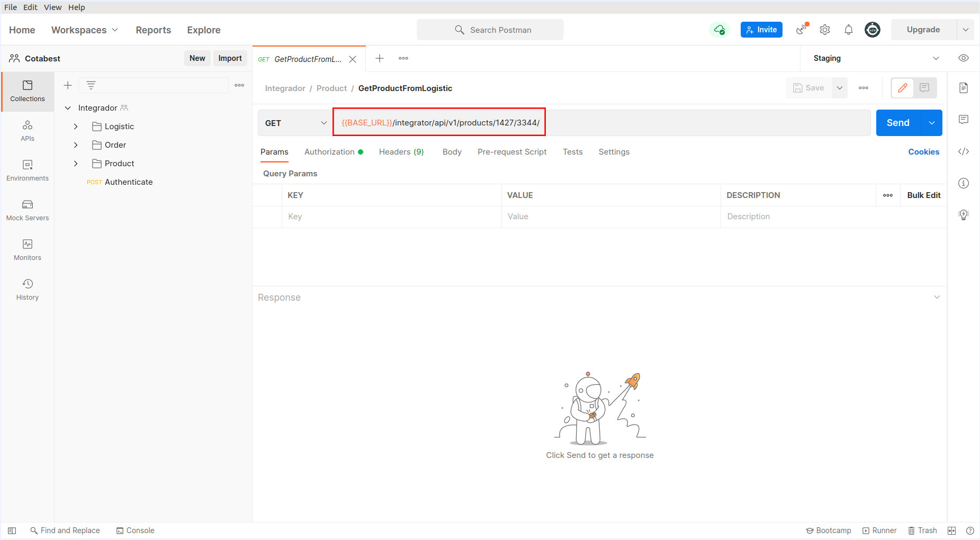Click the Invite button
Screen dimensions: 980x540
761,30
